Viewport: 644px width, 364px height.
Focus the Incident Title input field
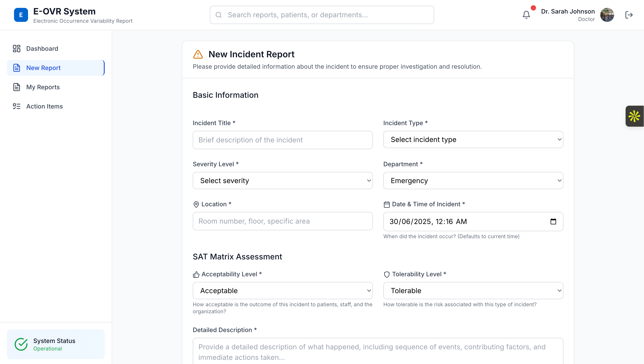coord(283,140)
